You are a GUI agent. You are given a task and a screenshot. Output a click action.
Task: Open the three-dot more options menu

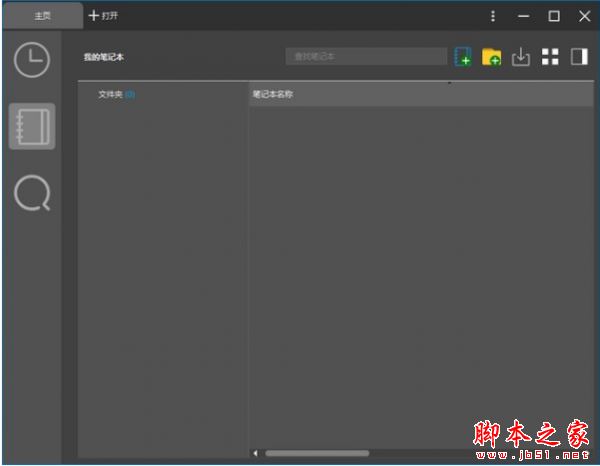(x=493, y=16)
